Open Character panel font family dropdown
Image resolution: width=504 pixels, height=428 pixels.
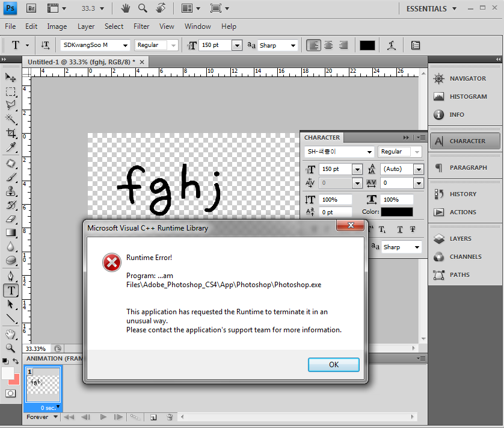point(370,152)
